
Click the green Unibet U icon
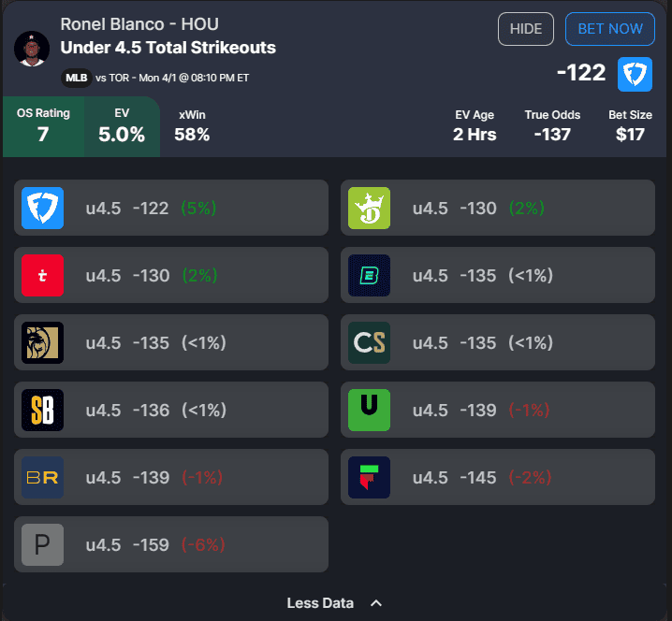[369, 410]
